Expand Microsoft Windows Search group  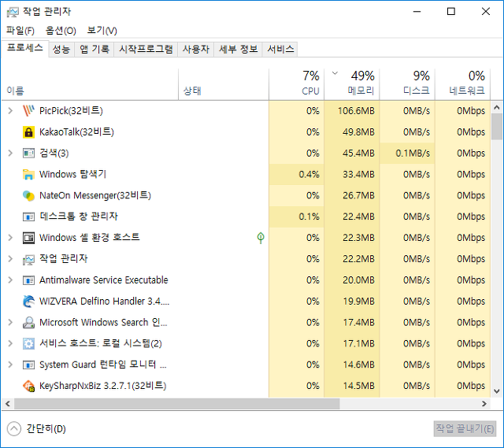(x=10, y=322)
